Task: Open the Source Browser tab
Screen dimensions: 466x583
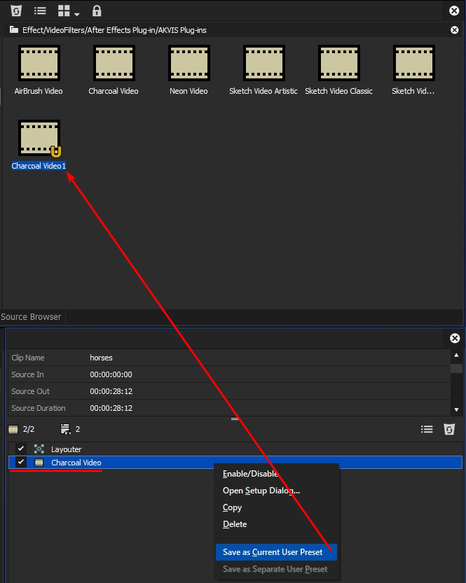Action: [31, 317]
